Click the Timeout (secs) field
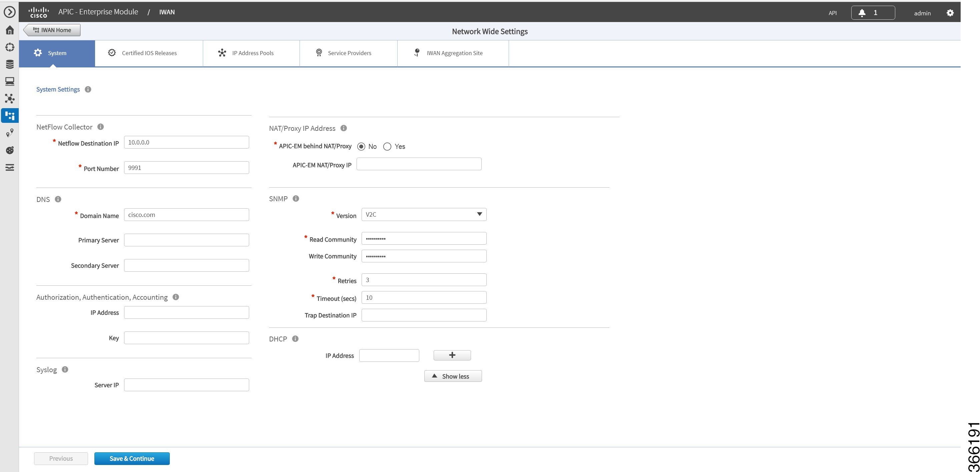This screenshot has width=980, height=472. point(424,297)
